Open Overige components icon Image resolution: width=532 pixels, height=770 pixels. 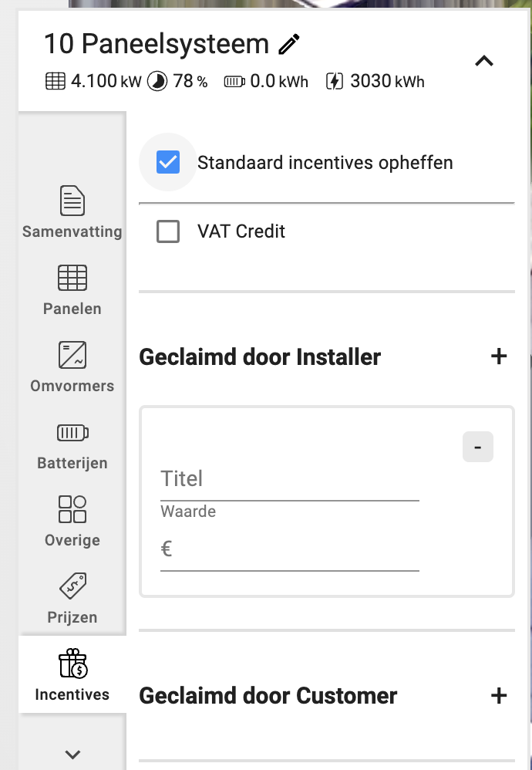point(72,508)
